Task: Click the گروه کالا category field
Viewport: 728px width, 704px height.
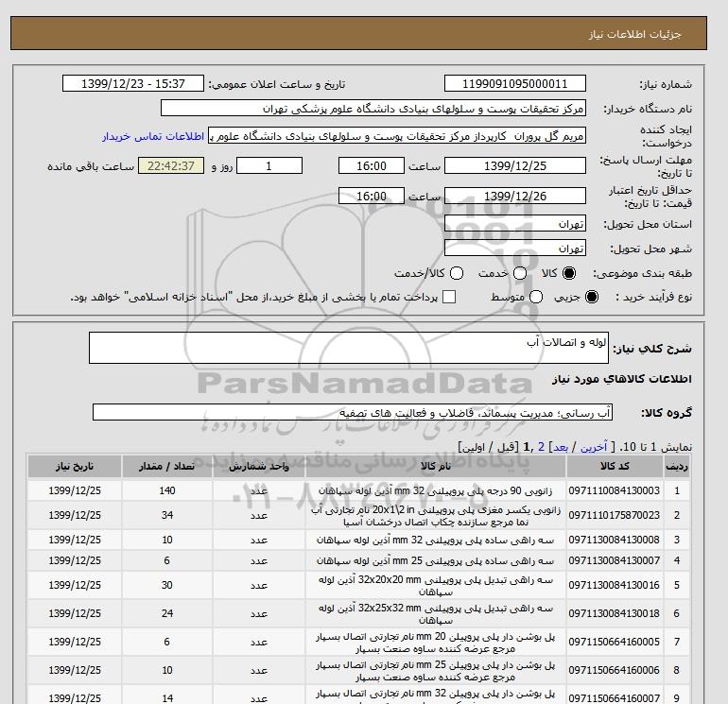Action: [353, 412]
